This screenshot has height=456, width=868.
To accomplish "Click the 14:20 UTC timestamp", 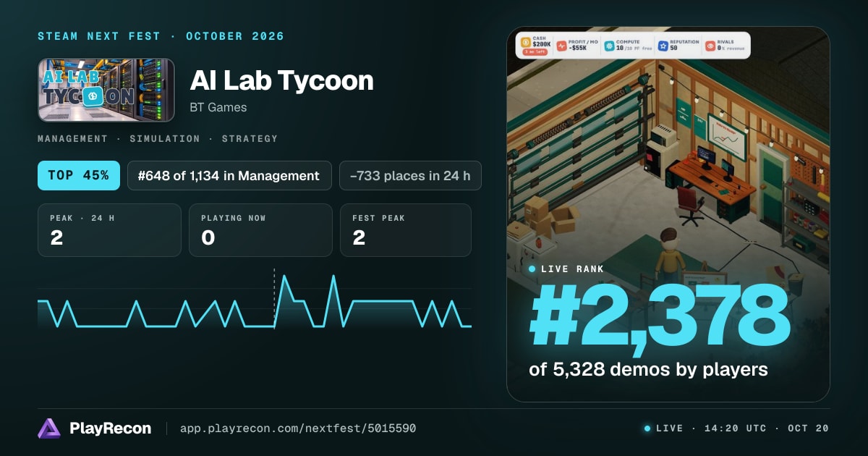I will tap(734, 428).
